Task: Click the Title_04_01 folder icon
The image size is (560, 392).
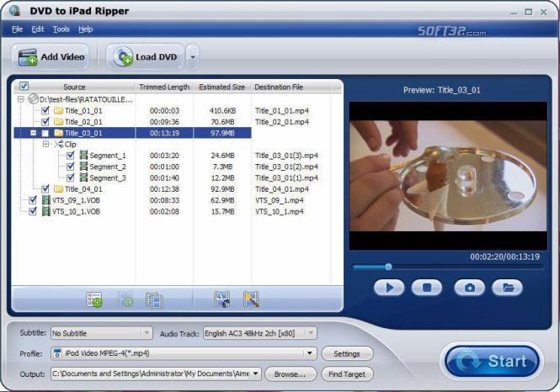Action: pyautogui.click(x=58, y=188)
